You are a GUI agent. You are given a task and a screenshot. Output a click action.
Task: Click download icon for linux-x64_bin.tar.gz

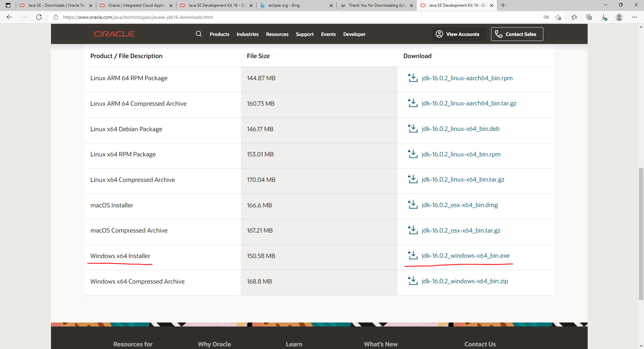412,179
